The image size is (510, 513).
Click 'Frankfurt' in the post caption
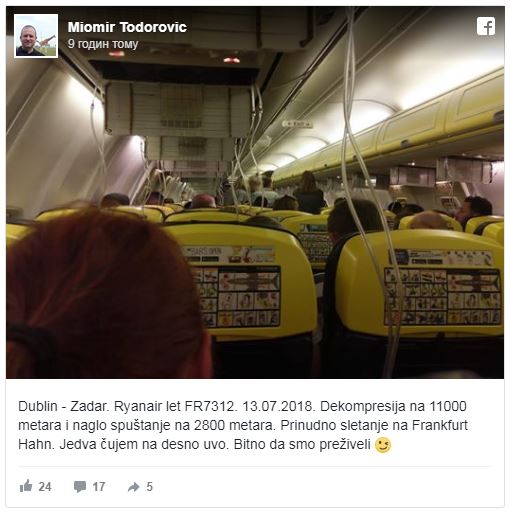[440, 425]
